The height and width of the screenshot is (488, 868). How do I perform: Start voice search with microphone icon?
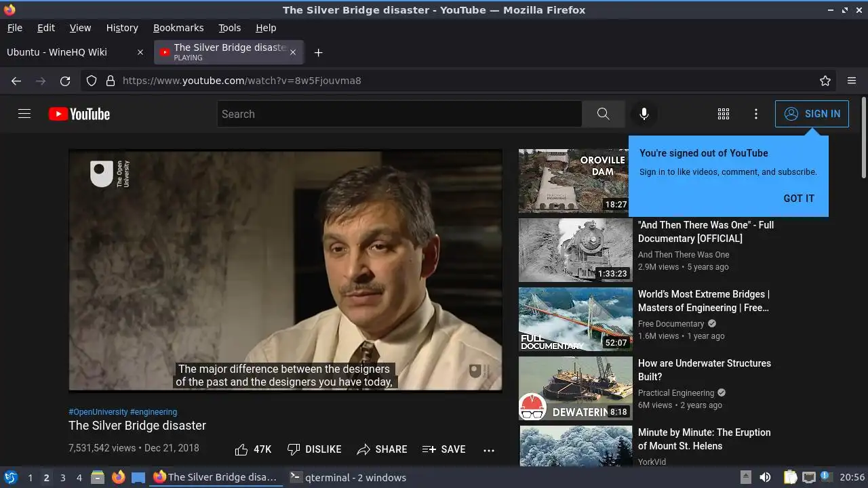(644, 114)
